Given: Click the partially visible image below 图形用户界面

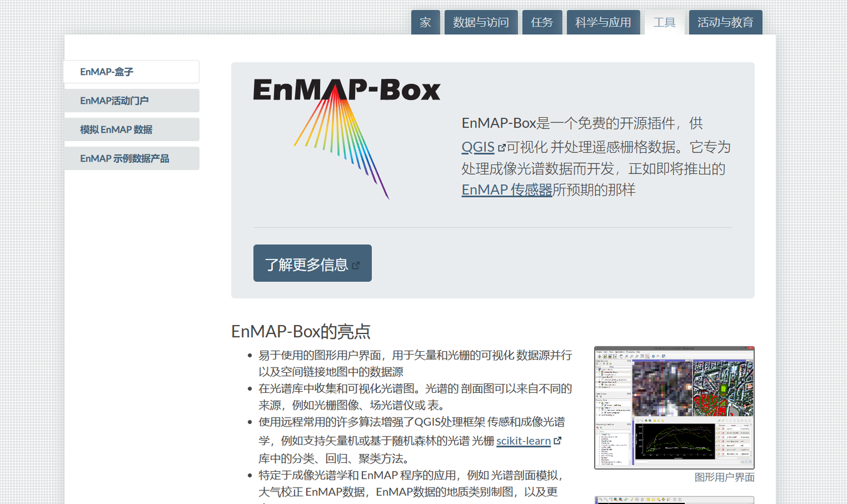Looking at the screenshot, I should (675, 499).
